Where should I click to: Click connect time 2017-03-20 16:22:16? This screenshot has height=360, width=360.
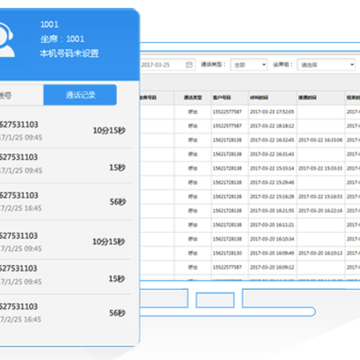[320, 211]
